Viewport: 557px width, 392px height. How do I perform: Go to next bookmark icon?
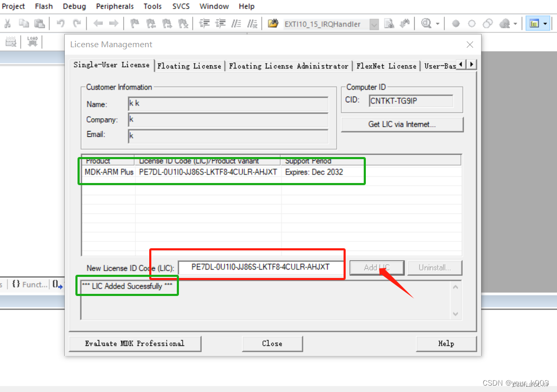pyautogui.click(x=167, y=24)
